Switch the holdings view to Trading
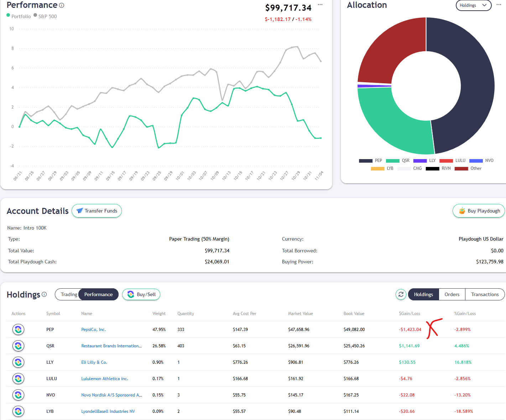 [x=69, y=294]
